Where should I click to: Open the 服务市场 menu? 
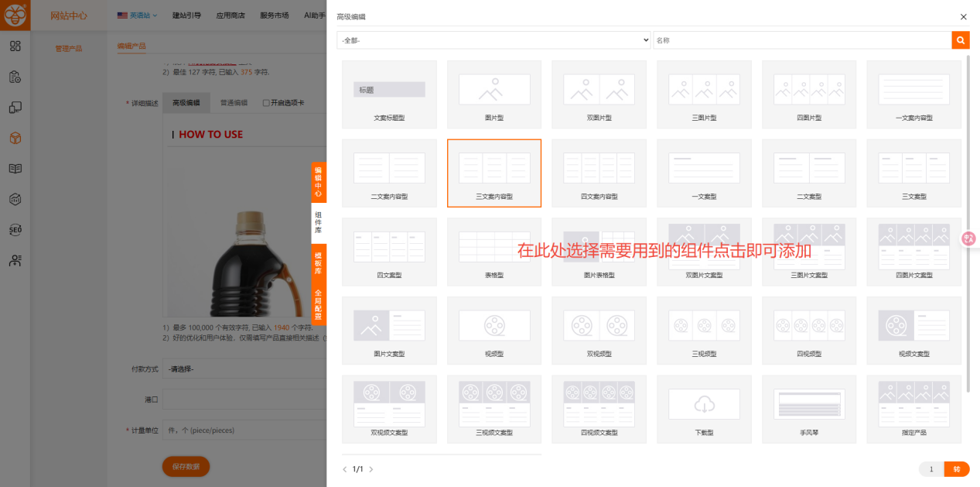[x=275, y=15]
